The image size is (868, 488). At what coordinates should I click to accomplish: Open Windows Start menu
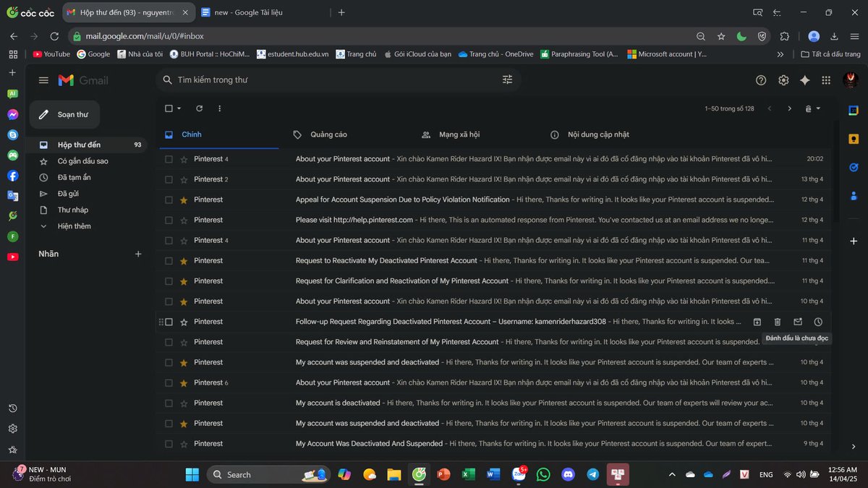click(192, 474)
